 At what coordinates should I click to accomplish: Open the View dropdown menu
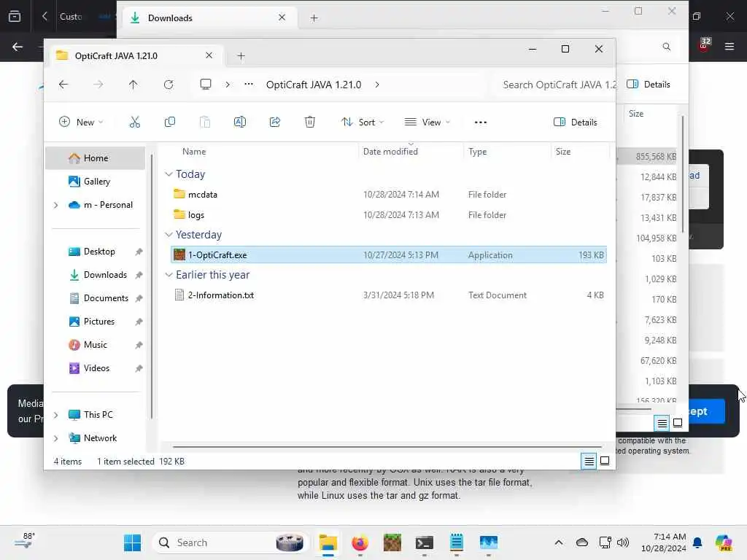click(427, 122)
